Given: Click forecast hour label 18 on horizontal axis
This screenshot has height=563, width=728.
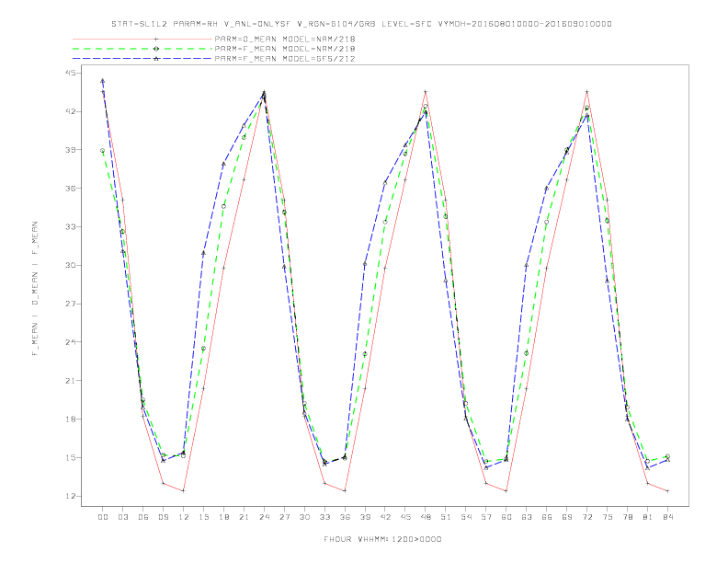Looking at the screenshot, I should coord(223,517).
